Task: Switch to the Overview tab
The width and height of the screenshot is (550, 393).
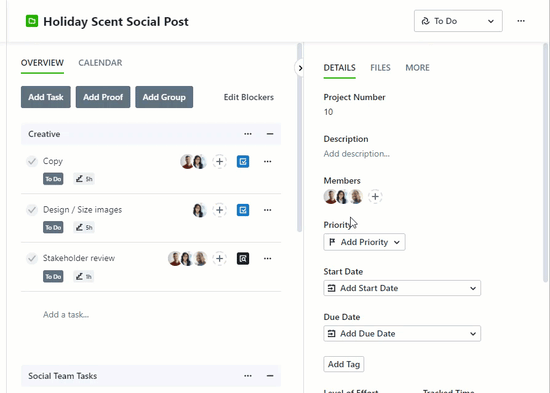Action: (x=42, y=63)
